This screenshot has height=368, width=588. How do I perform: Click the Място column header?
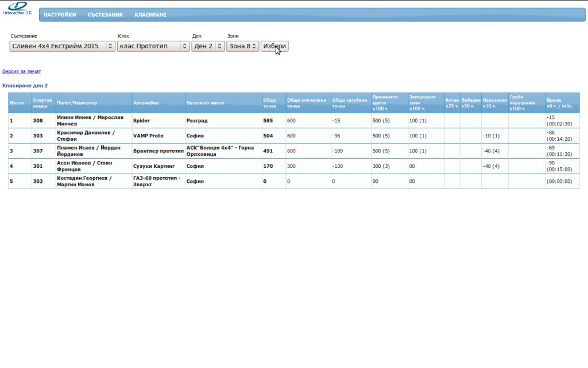pos(20,103)
